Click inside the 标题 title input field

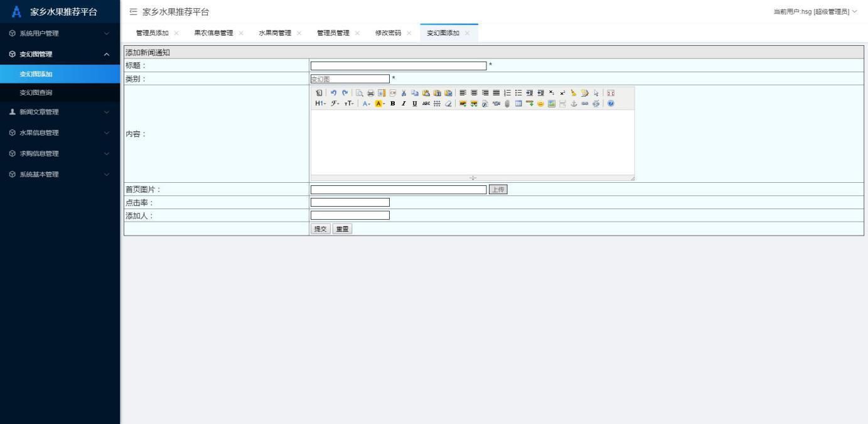pos(398,65)
